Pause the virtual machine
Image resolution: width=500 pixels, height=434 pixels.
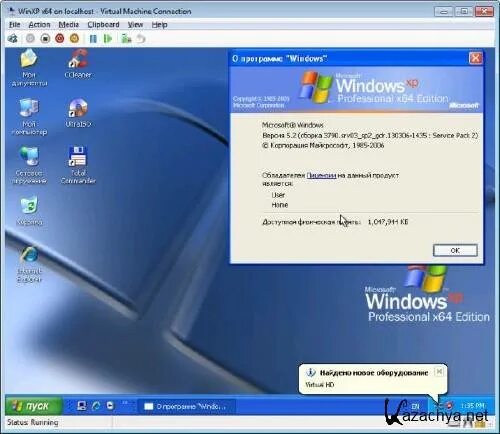coord(93,39)
